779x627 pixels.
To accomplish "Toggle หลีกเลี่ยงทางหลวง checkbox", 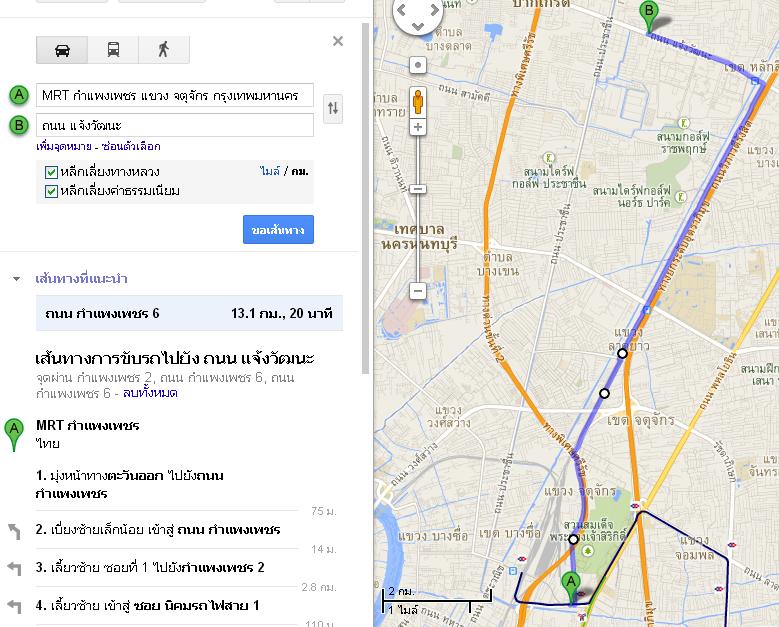I will coord(51,172).
